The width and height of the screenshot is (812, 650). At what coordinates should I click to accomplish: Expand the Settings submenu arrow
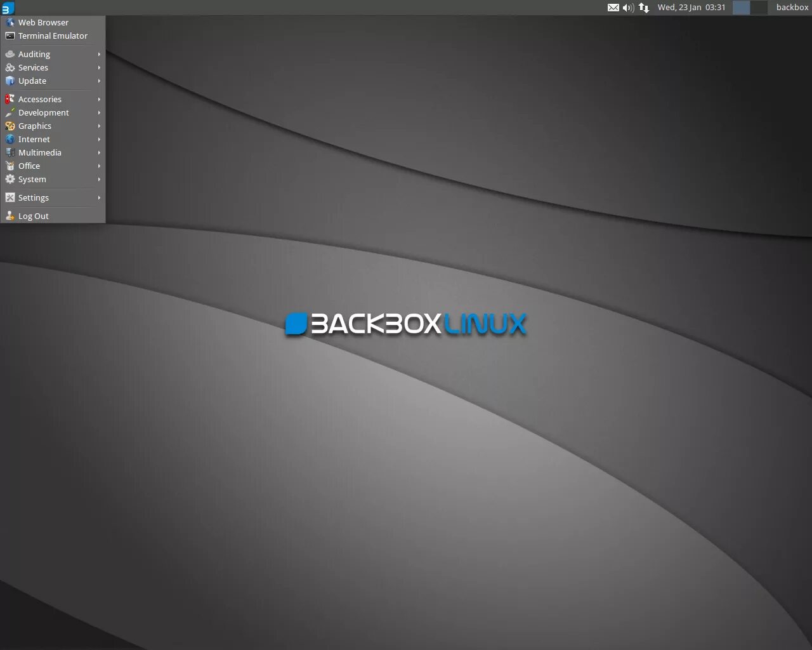(x=99, y=197)
